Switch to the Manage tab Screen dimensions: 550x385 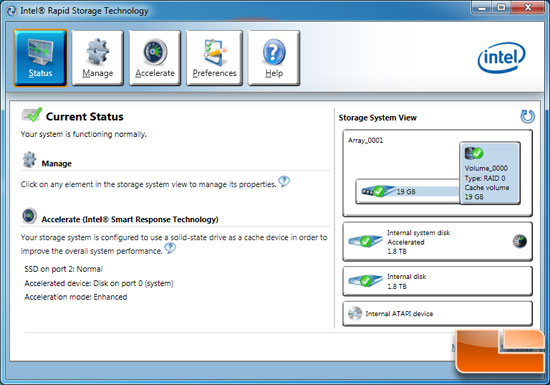[x=98, y=58]
